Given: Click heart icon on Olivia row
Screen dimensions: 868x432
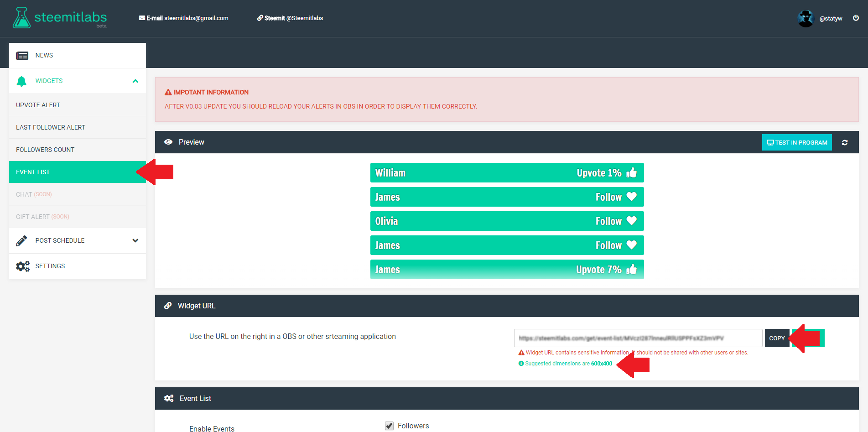Looking at the screenshot, I should (x=631, y=221).
